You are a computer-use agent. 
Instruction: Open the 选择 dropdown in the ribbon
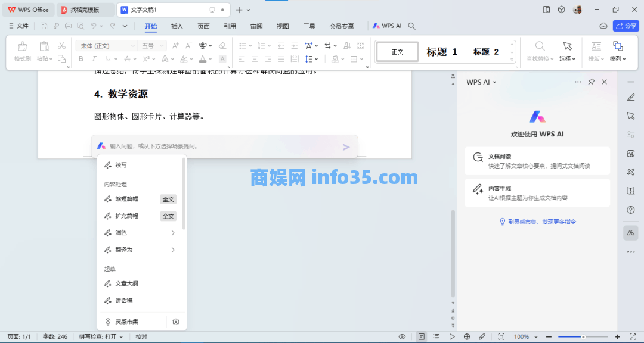[567, 59]
